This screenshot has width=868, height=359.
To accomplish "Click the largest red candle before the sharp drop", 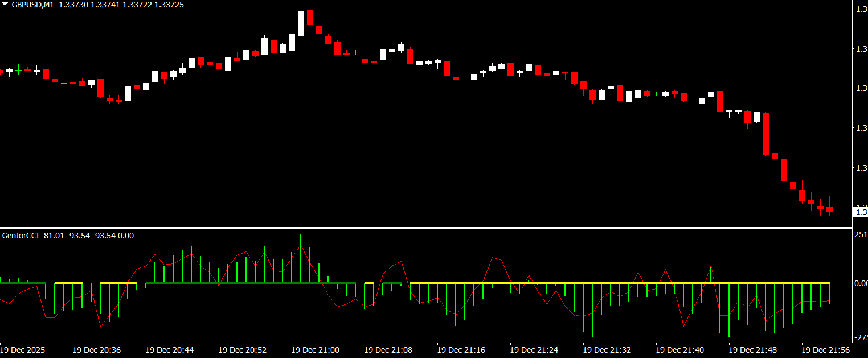I will [x=766, y=134].
